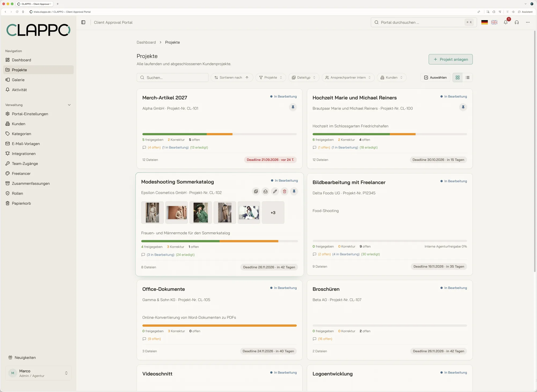This screenshot has width=537, height=392.
Task: Edit Modeshooting Sommerkatalog with pencil icon
Action: (x=275, y=191)
